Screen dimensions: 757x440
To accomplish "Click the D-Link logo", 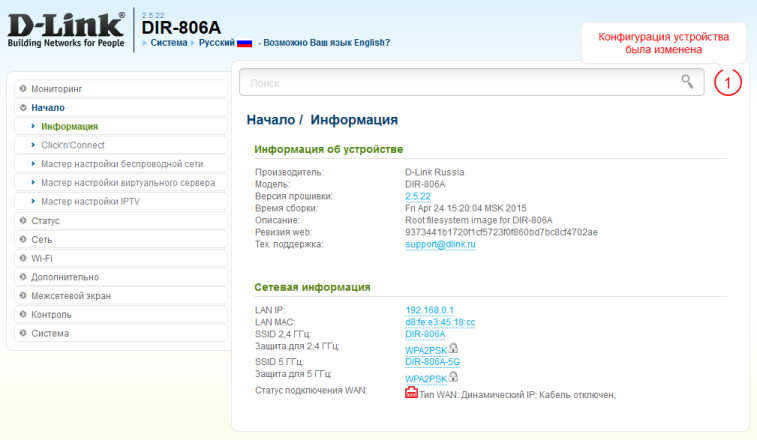I will [x=66, y=30].
